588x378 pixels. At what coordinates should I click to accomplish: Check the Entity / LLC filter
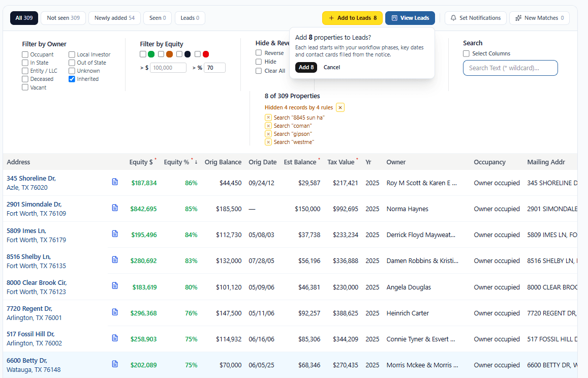pyautogui.click(x=25, y=71)
